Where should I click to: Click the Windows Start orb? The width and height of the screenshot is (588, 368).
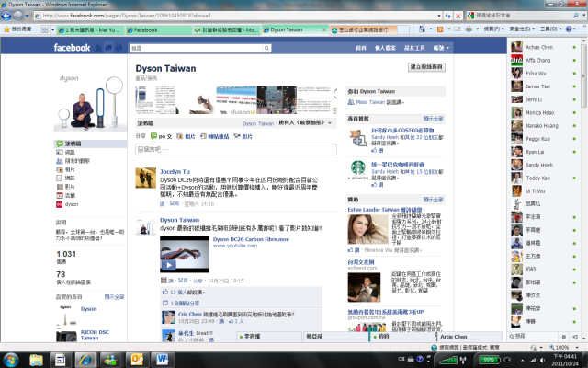10,360
